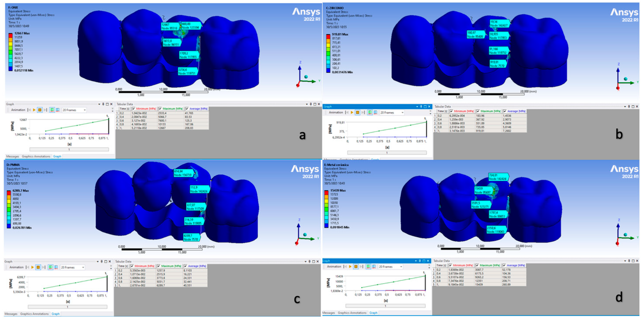The height and width of the screenshot is (320, 644).
Task: Pin the Graph pane in ZIRCONIO panel
Action: tap(421, 107)
